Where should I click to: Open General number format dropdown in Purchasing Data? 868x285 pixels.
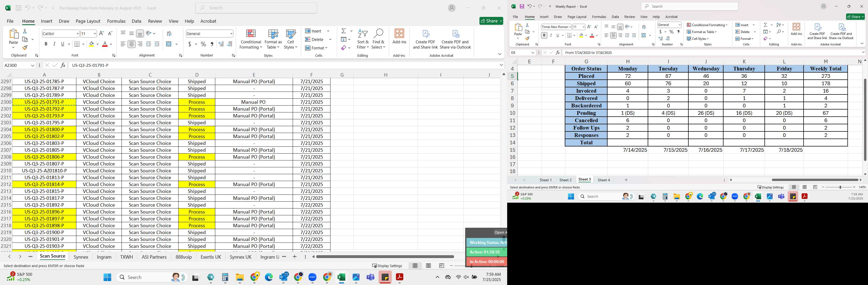click(x=231, y=33)
